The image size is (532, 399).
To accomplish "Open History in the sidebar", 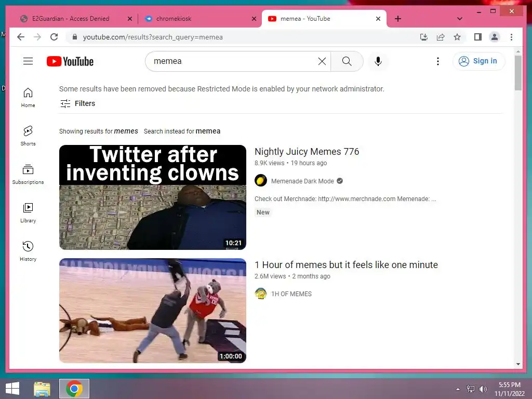I will tap(28, 251).
